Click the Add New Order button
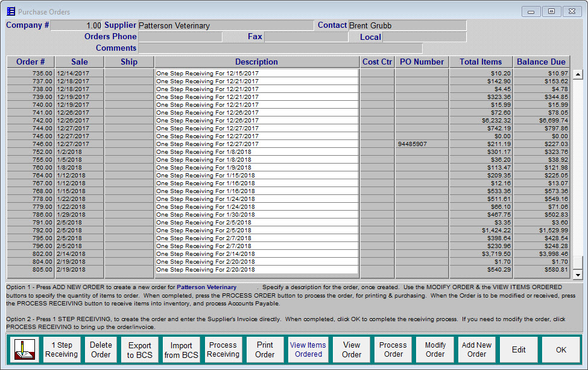 tap(476, 349)
